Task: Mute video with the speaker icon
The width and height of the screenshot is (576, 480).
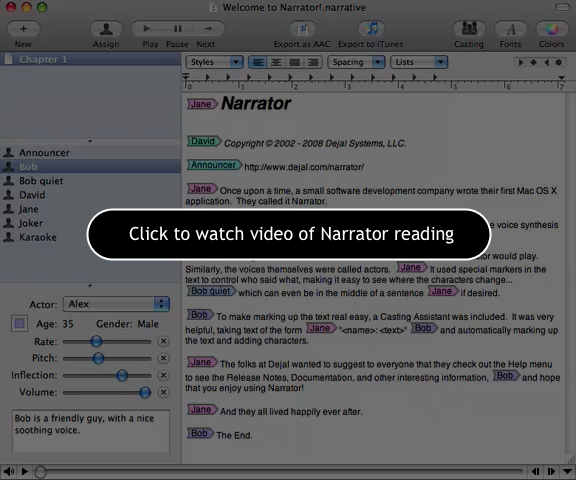Action: [9, 471]
